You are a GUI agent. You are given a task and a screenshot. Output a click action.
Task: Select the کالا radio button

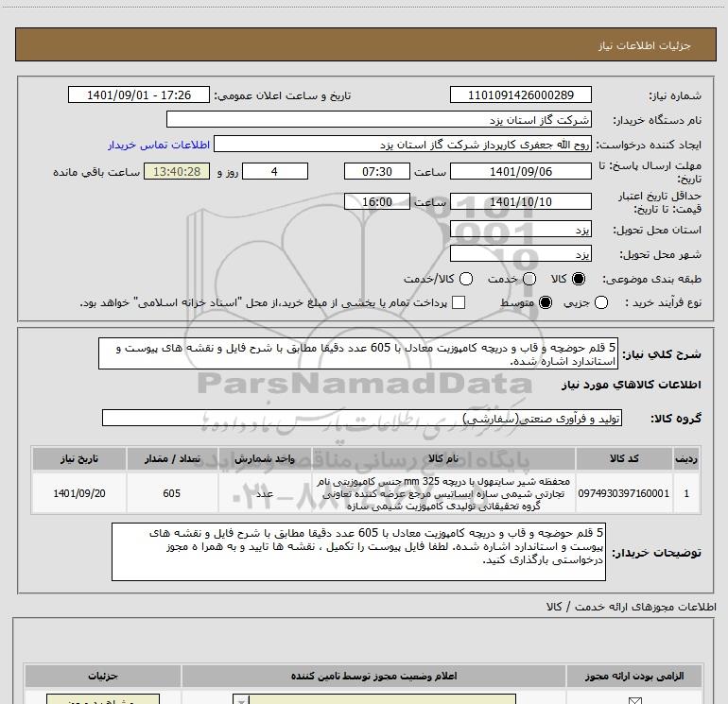click(579, 279)
